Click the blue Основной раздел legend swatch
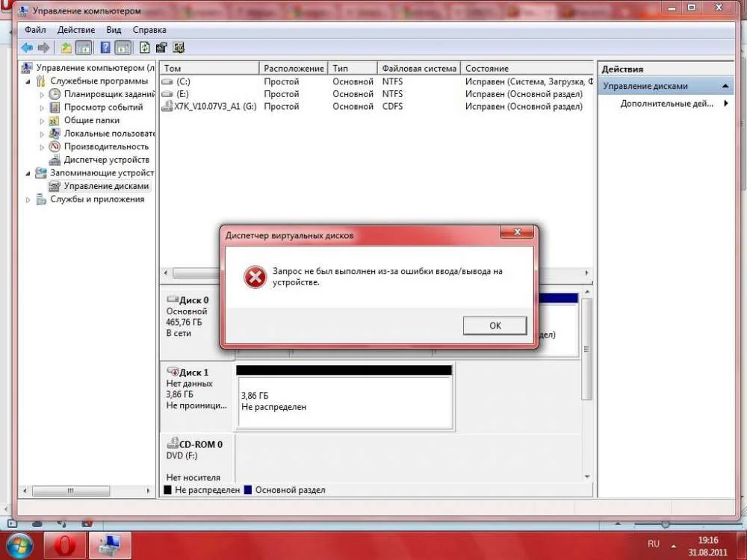The image size is (747, 560). coord(248,490)
